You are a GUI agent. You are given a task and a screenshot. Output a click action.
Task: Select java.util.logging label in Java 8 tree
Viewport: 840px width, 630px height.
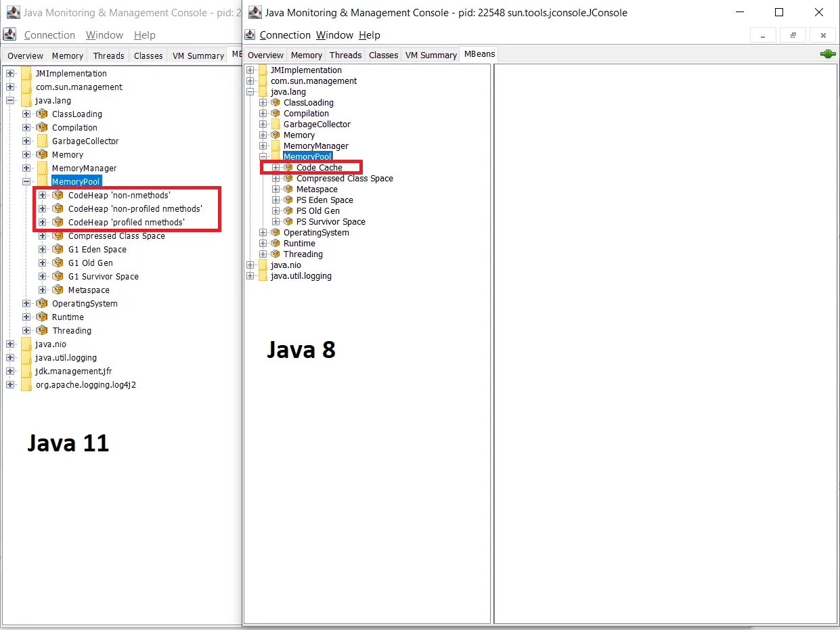coord(301,275)
